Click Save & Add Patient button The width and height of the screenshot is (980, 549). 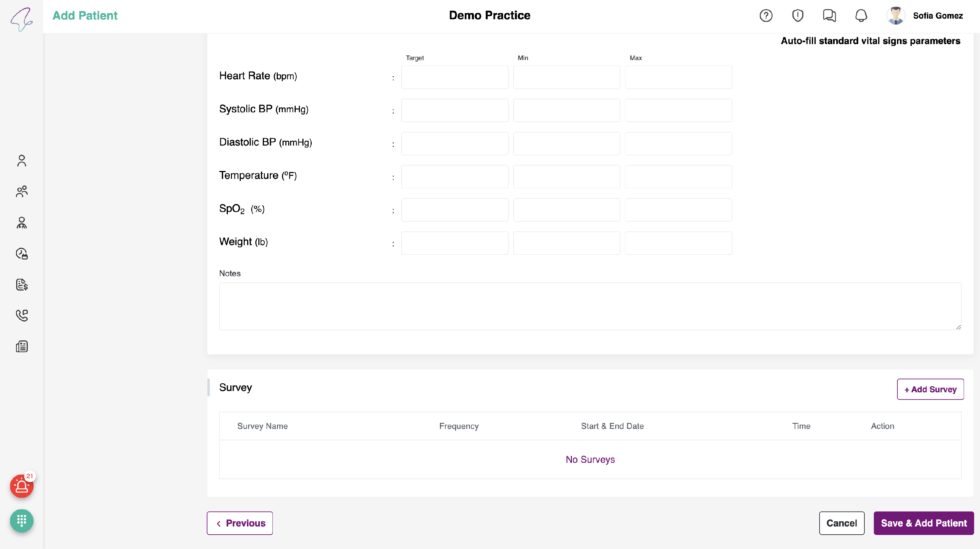pos(923,523)
